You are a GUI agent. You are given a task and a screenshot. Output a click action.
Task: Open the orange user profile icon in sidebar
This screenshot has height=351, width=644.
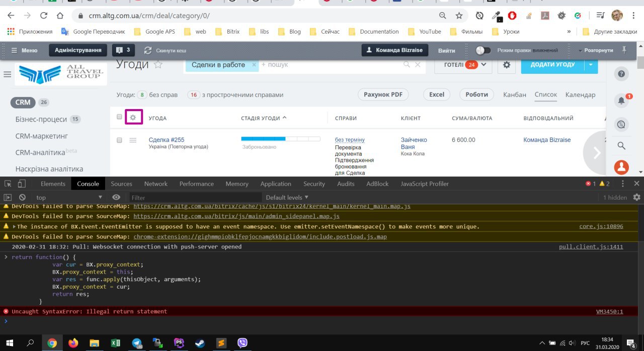pos(621,167)
